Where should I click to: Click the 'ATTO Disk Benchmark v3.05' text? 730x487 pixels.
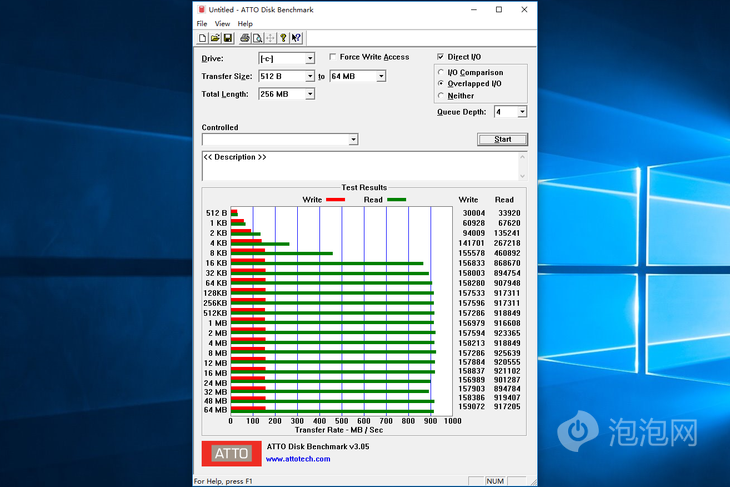pyautogui.click(x=318, y=446)
